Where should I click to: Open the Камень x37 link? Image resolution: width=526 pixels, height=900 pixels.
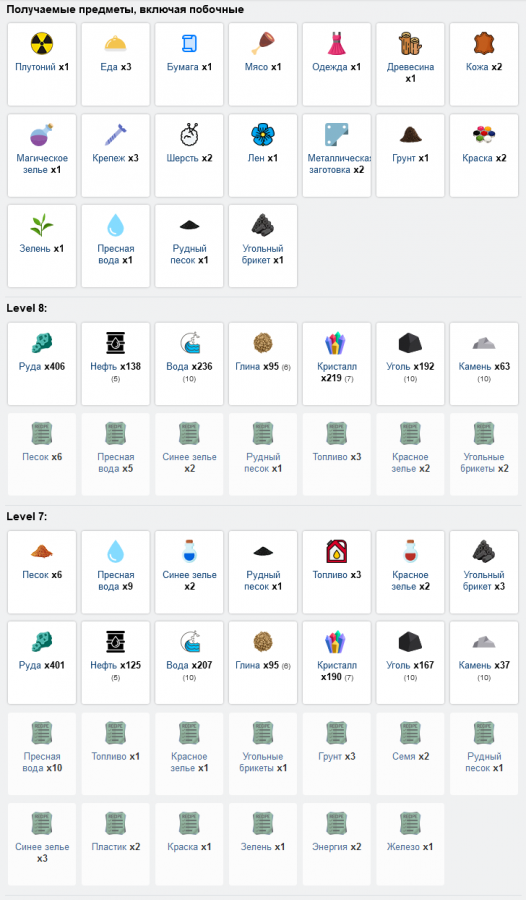tap(484, 665)
